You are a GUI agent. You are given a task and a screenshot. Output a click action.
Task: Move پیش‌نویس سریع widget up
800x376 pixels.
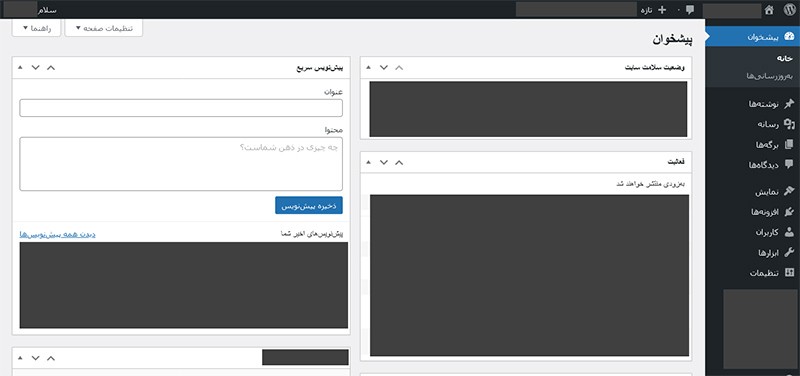click(51, 67)
